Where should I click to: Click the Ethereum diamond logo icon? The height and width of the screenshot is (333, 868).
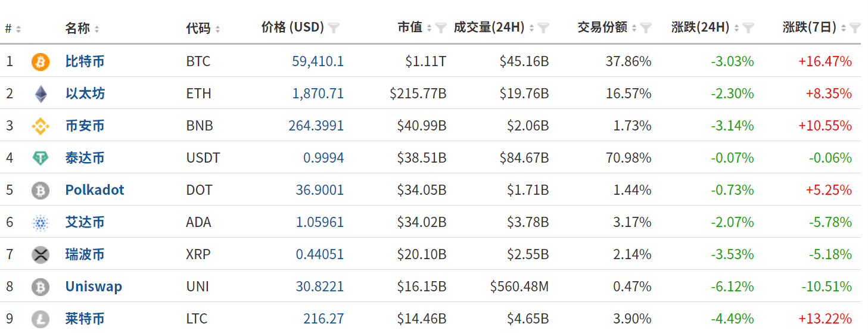pyautogui.click(x=41, y=94)
